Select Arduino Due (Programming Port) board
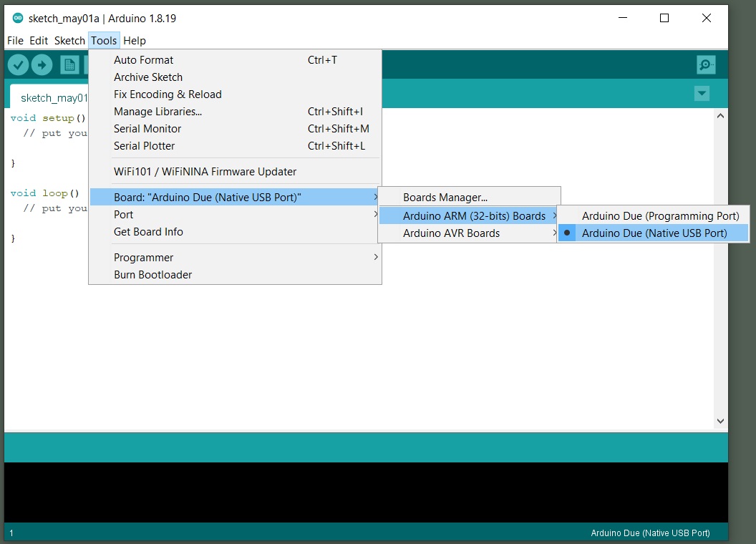Screen dimensions: 756x544 [660, 216]
